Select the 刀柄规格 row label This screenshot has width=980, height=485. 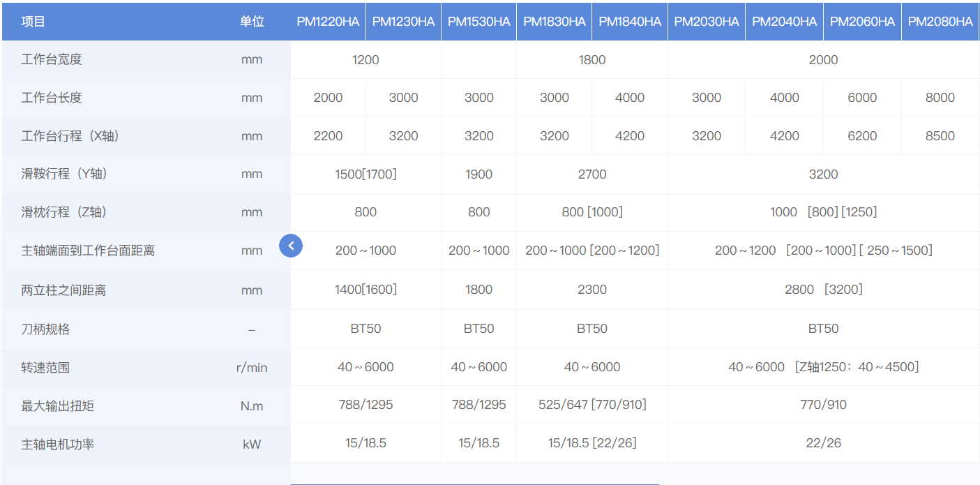coord(45,329)
